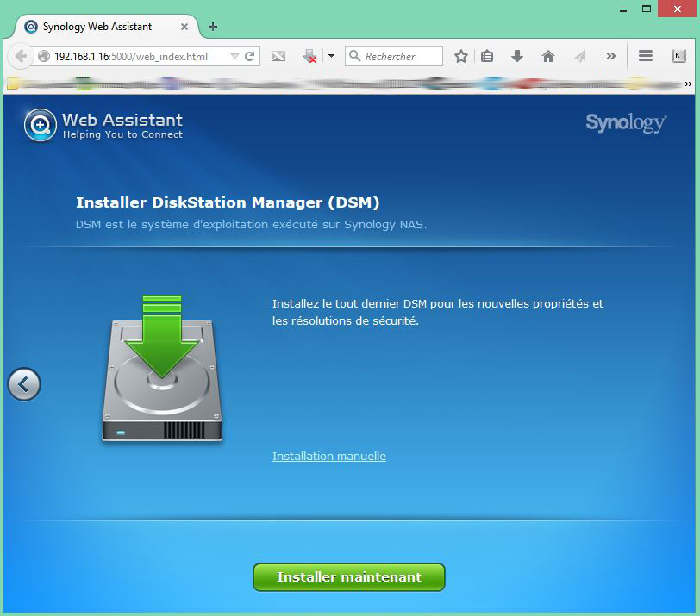Viewport: 700px width, 616px height.
Task: Click the Installer DiskStation Manager (DSM) heading
Action: [x=228, y=202]
